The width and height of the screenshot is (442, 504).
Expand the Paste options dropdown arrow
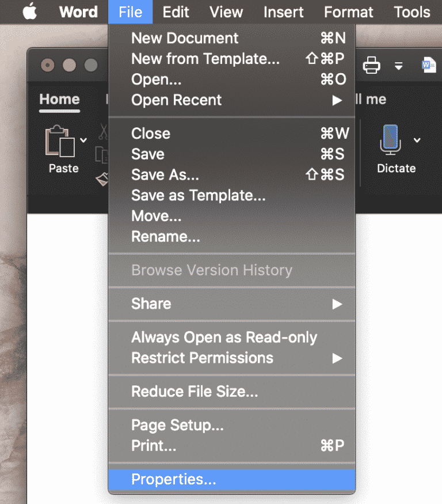(x=83, y=140)
